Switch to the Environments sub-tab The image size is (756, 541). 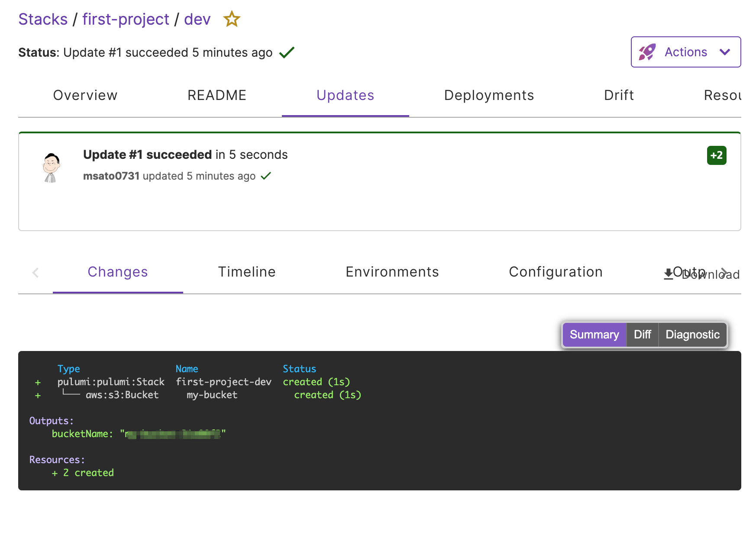[x=392, y=272]
